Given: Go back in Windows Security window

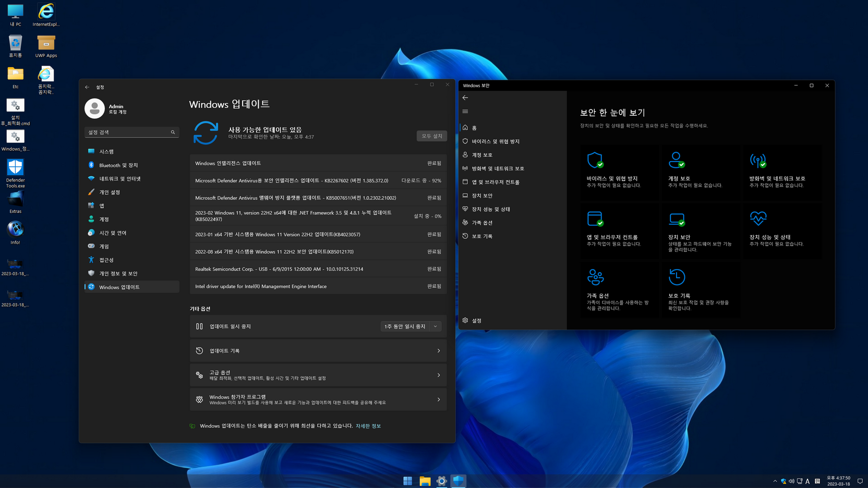Looking at the screenshot, I should coord(465,97).
